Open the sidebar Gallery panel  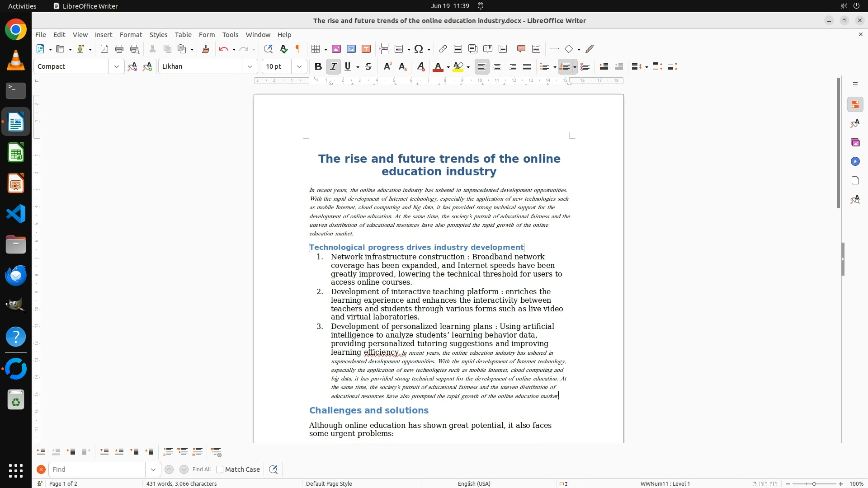pyautogui.click(x=855, y=142)
